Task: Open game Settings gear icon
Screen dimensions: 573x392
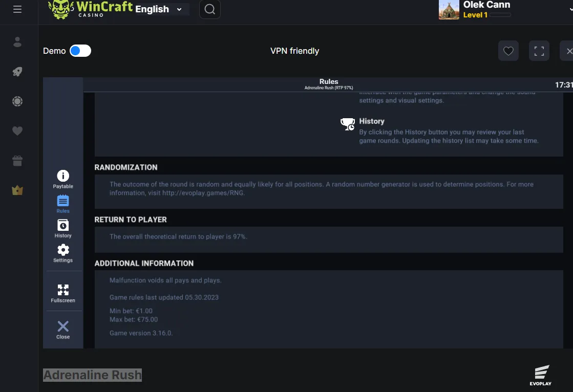Action: click(63, 253)
